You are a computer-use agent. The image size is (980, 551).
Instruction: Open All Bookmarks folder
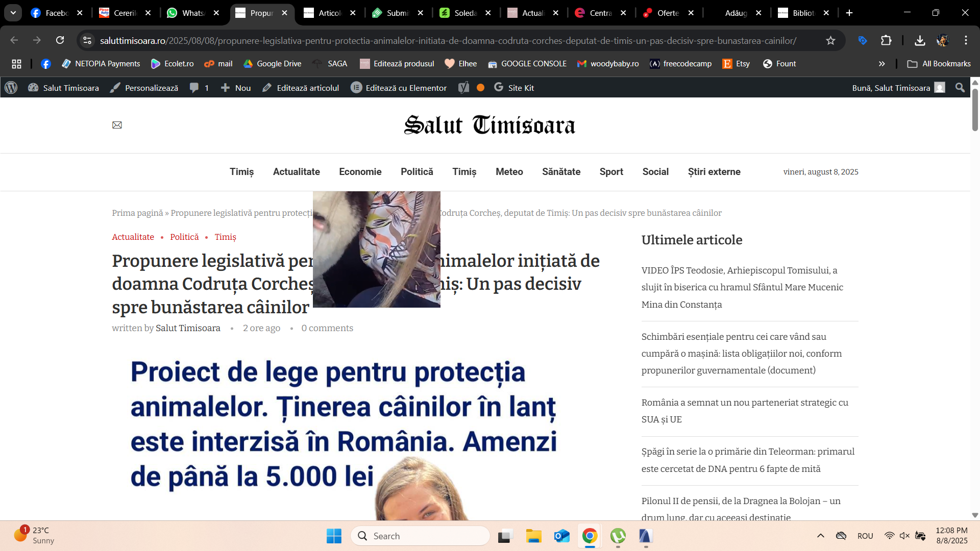coord(939,64)
